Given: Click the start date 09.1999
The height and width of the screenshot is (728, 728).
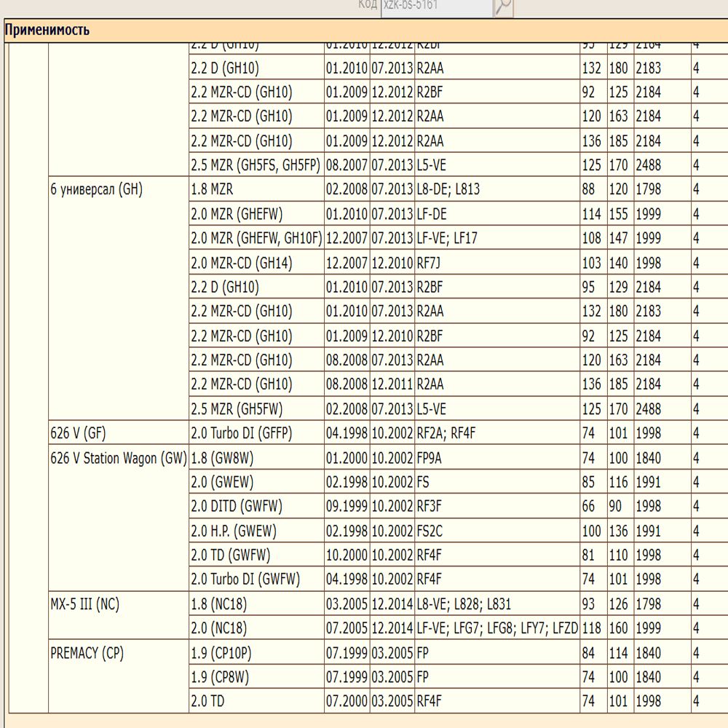Looking at the screenshot, I should point(347,506).
